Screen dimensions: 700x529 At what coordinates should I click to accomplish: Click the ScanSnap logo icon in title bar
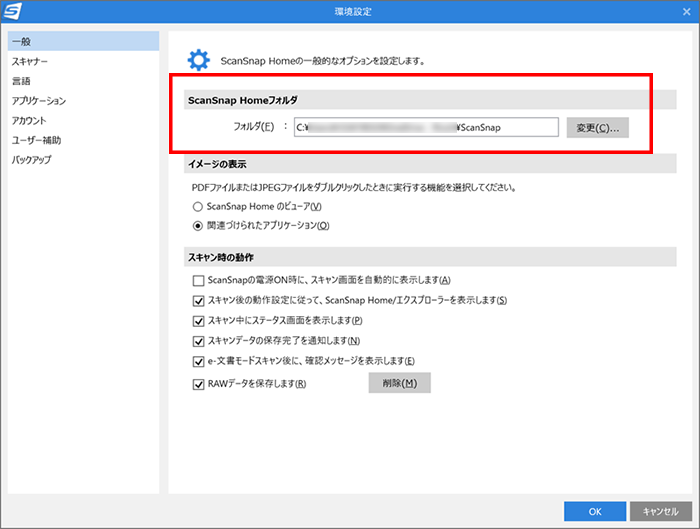pyautogui.click(x=12, y=11)
